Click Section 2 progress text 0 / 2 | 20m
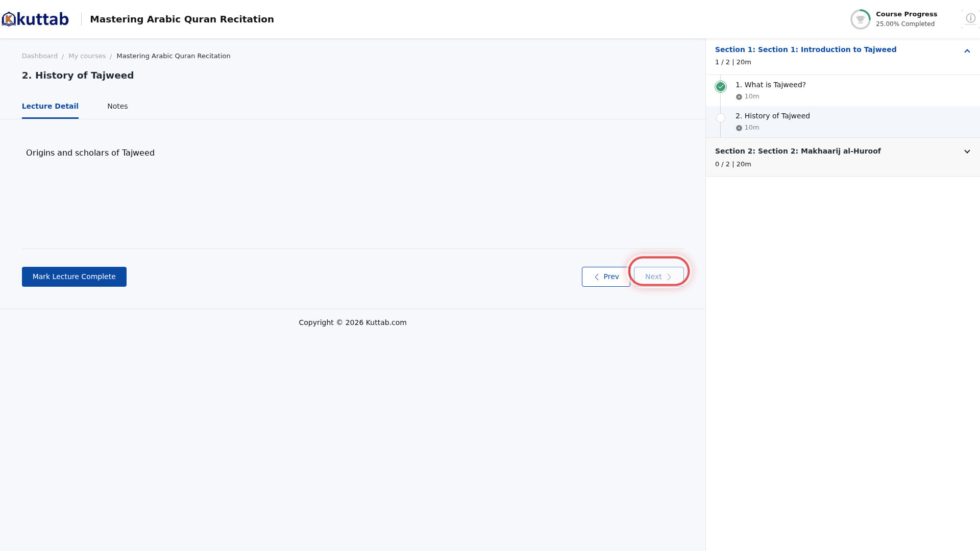This screenshot has height=551, width=980. (x=733, y=164)
